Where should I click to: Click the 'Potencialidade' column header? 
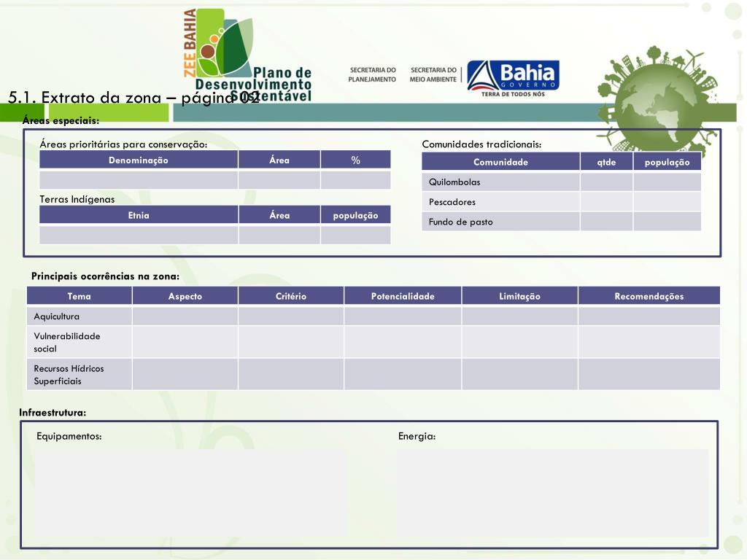[403, 296]
